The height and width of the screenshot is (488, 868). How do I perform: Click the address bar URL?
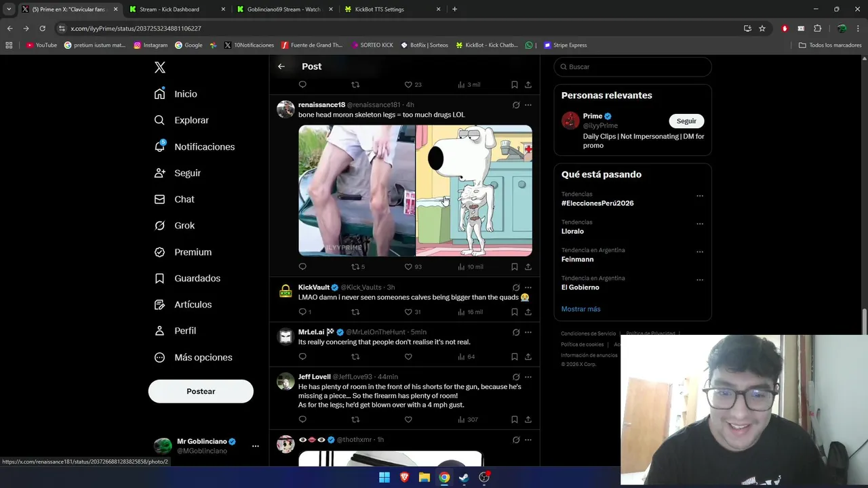tap(136, 28)
